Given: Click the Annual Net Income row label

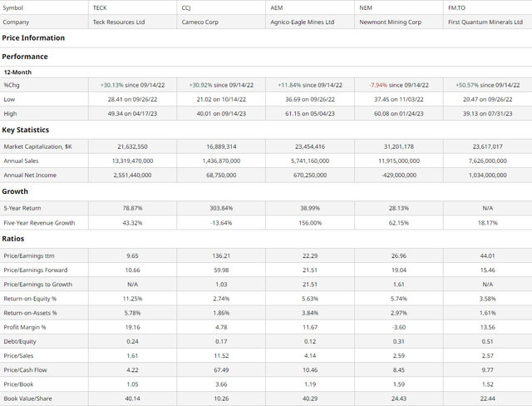Looking at the screenshot, I should click(30, 176).
